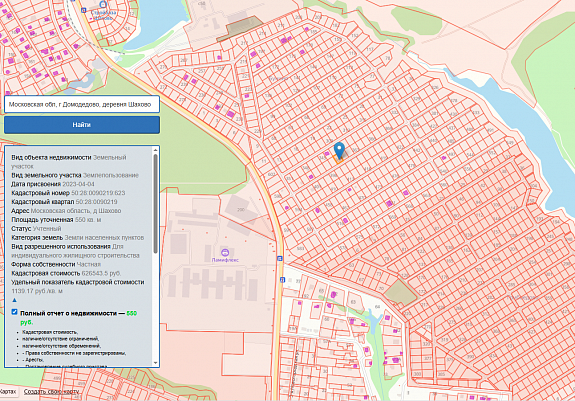Click the info panel vertical scrollbar thumb
Viewport: 575px width, 401px height.
[155, 203]
